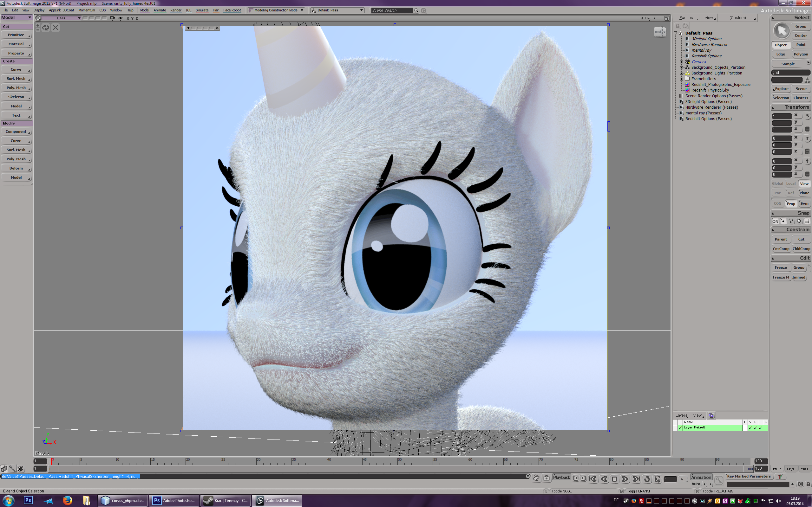
Task: Click the keyframe key icon
Action: (x=718, y=481)
